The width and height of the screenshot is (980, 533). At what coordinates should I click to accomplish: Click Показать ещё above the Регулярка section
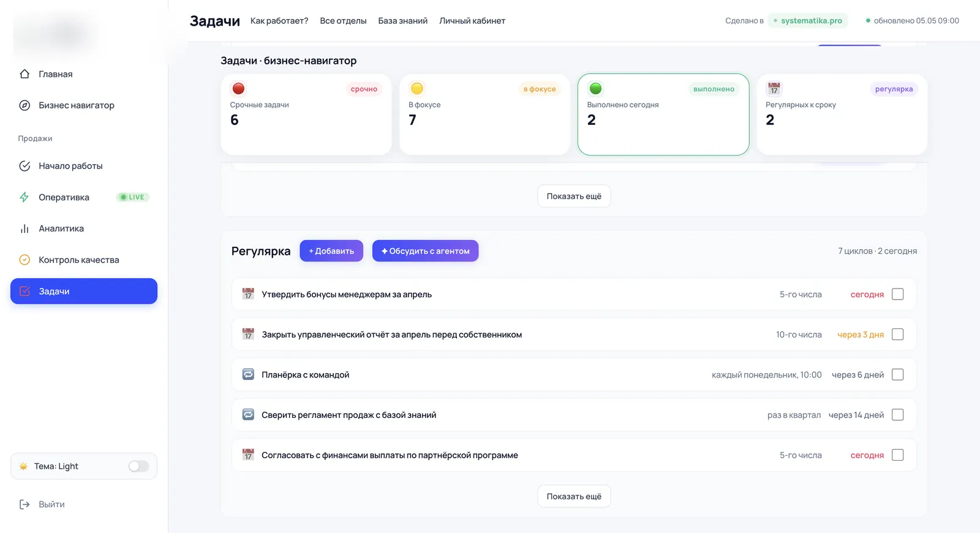574,196
